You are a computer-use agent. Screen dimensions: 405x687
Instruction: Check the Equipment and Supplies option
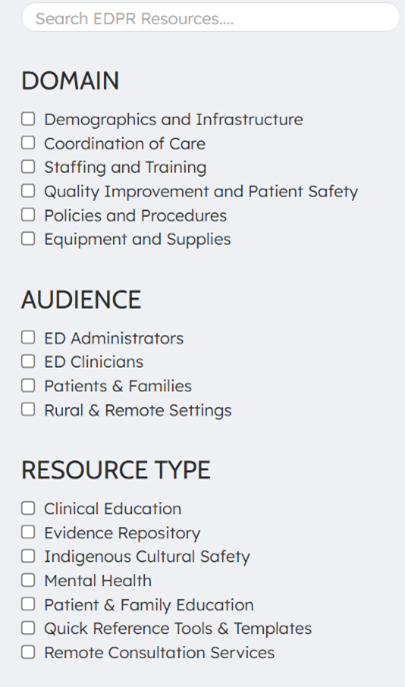[x=28, y=239]
